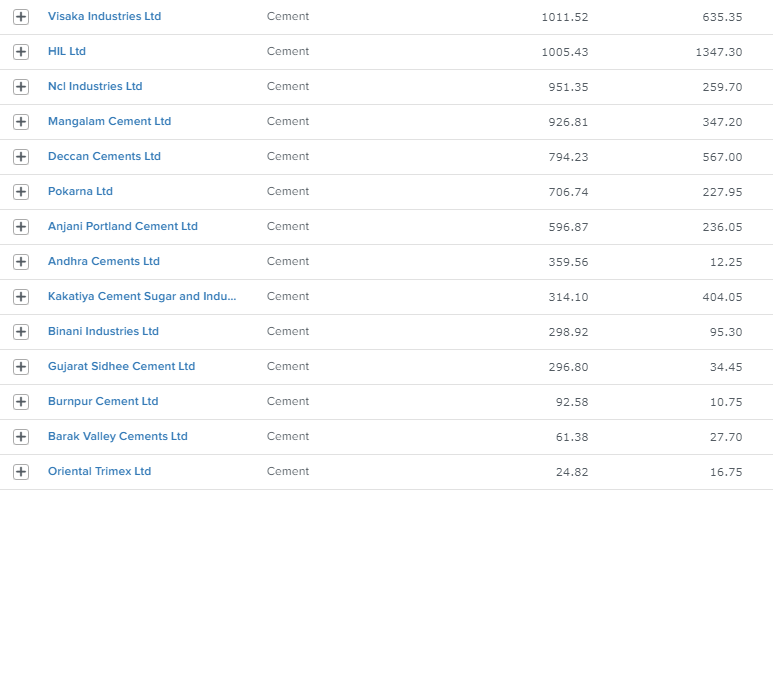Select the 314.10 value cell
Viewport: 773px width, 688px height.
(568, 297)
